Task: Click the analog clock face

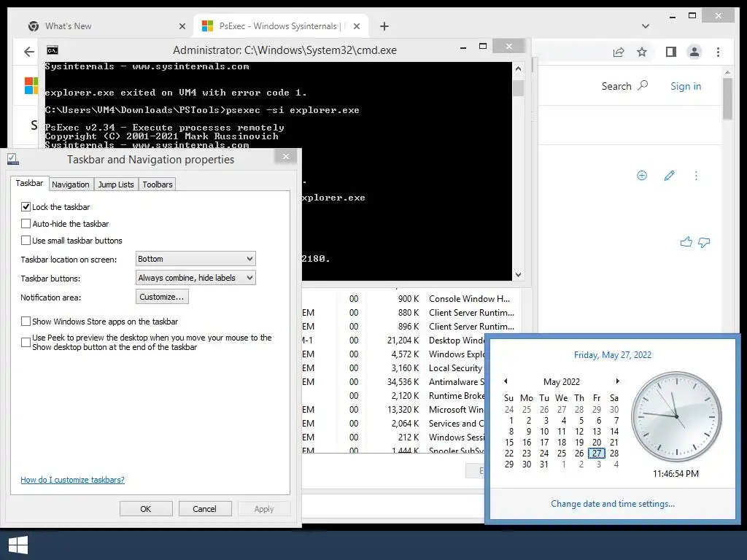Action: tap(676, 416)
